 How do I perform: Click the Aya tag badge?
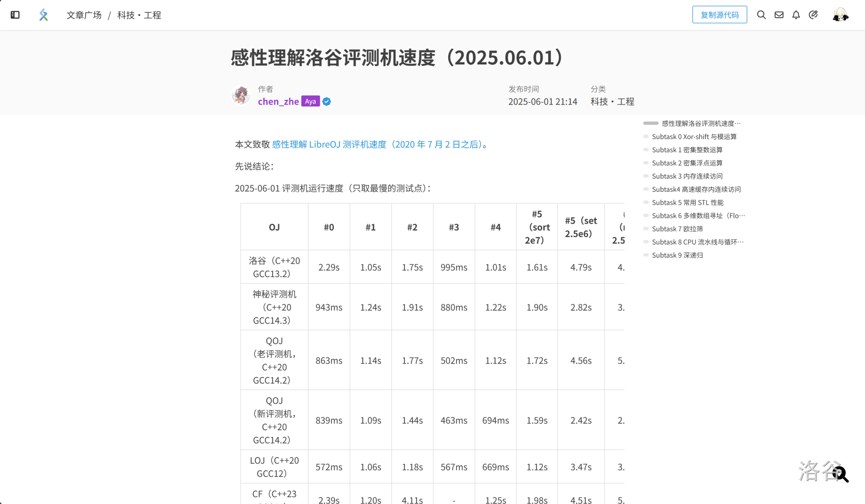pos(310,102)
